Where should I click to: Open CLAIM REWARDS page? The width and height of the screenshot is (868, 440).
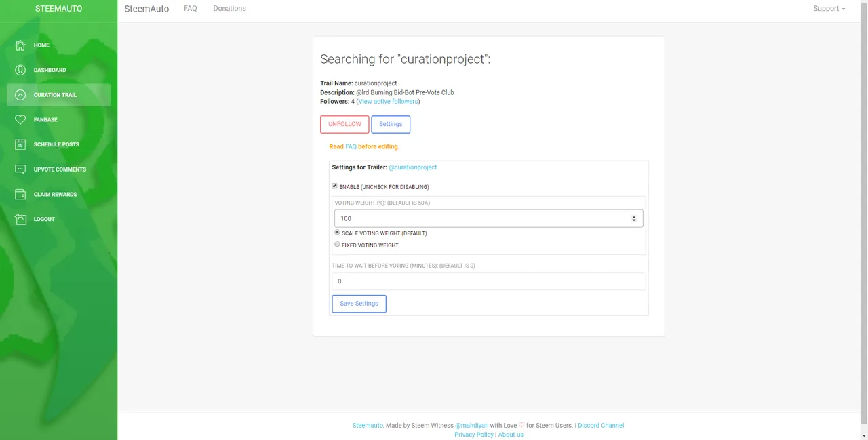point(58,195)
